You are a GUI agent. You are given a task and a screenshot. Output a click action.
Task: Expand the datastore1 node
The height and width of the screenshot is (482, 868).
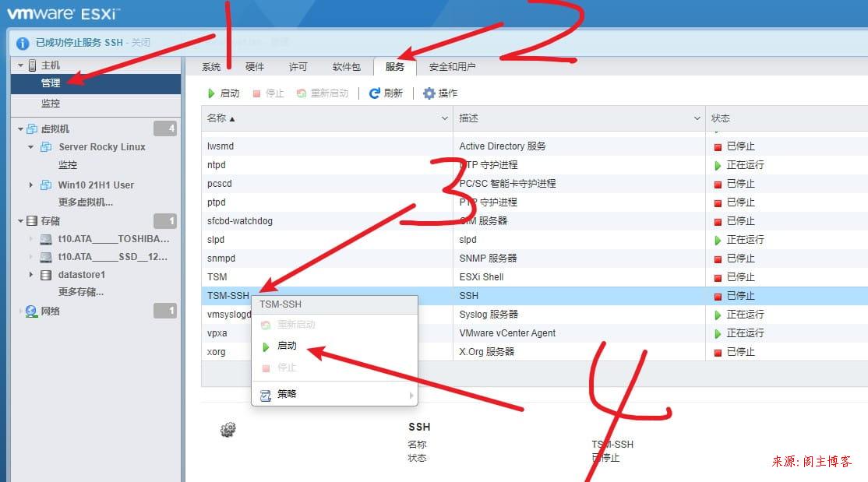click(31, 274)
